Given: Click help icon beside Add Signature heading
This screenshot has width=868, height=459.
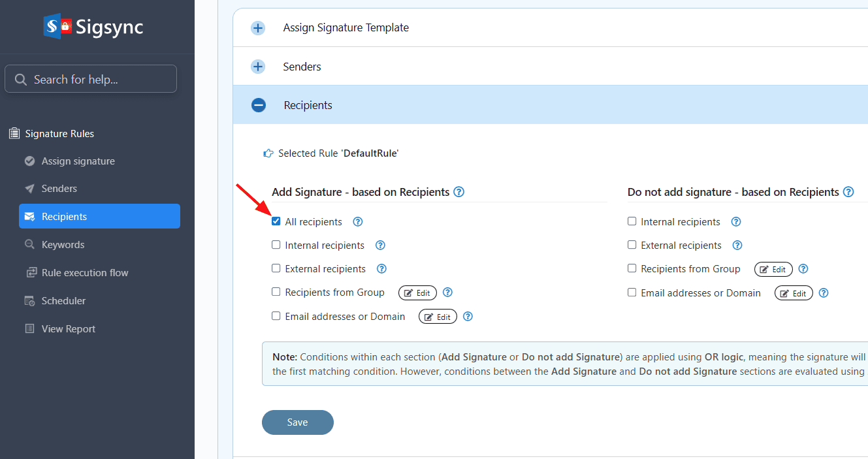Looking at the screenshot, I should pyautogui.click(x=459, y=192).
